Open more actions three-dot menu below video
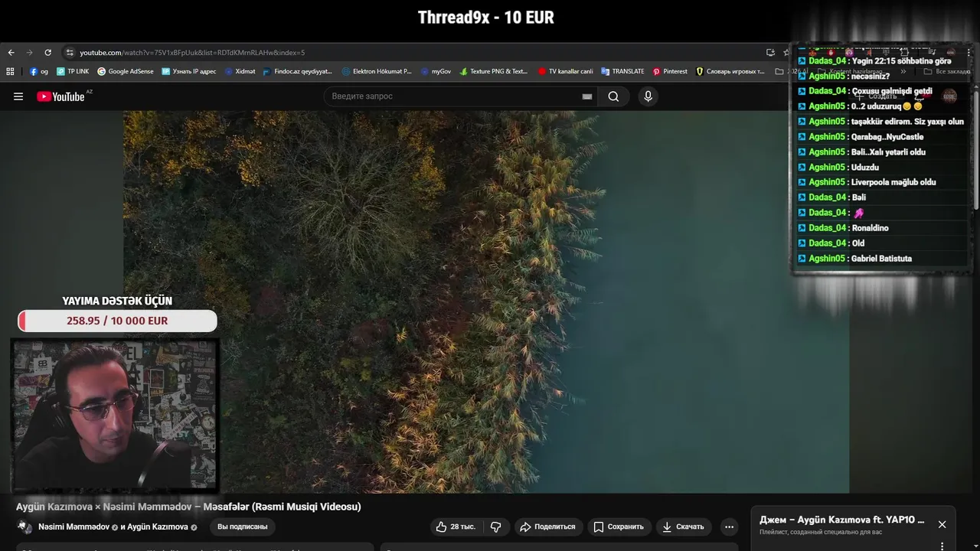This screenshot has height=551, width=980. tap(729, 527)
